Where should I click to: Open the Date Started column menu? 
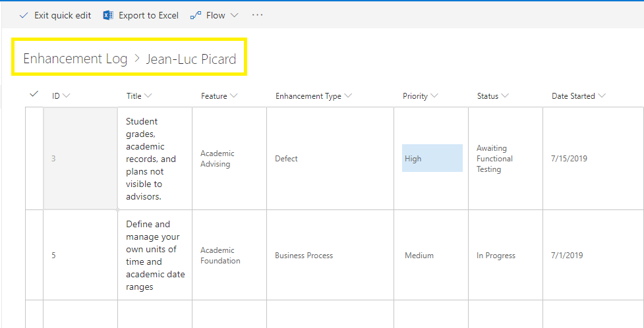tap(578, 96)
